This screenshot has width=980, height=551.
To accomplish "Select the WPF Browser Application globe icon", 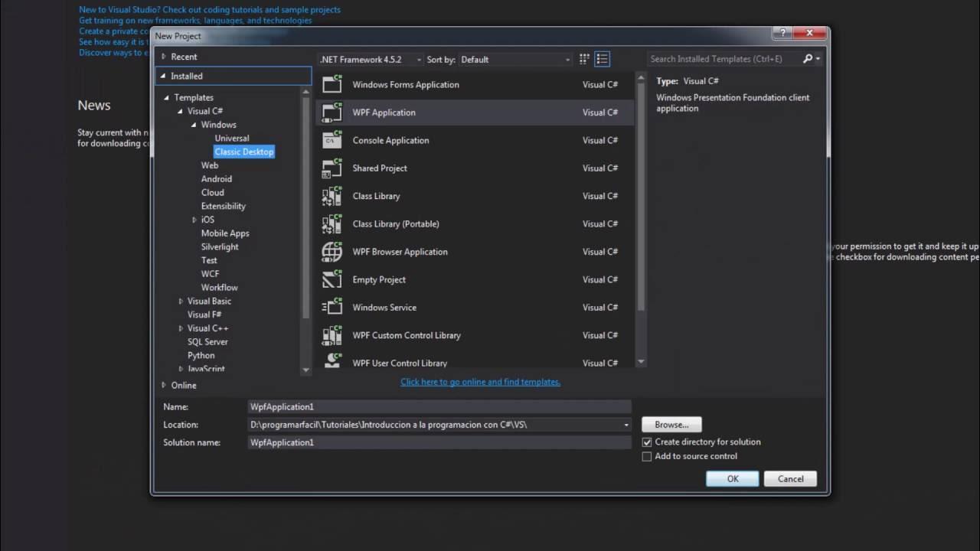I will [x=332, y=252].
